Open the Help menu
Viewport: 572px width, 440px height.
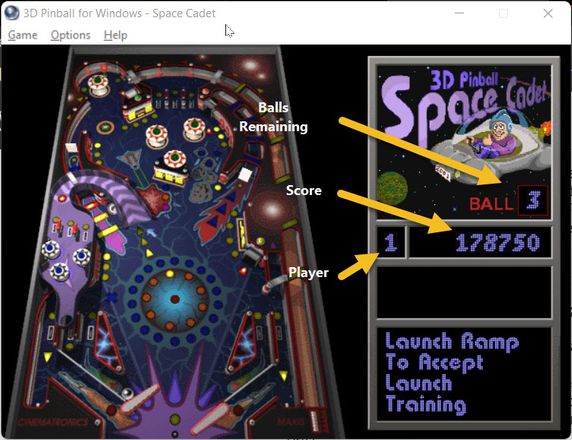coord(115,35)
